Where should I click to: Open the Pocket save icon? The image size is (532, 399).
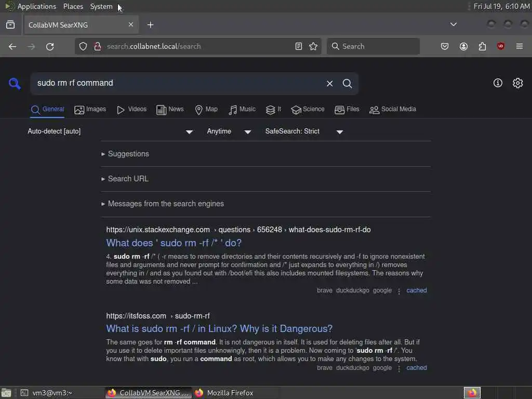445,46
